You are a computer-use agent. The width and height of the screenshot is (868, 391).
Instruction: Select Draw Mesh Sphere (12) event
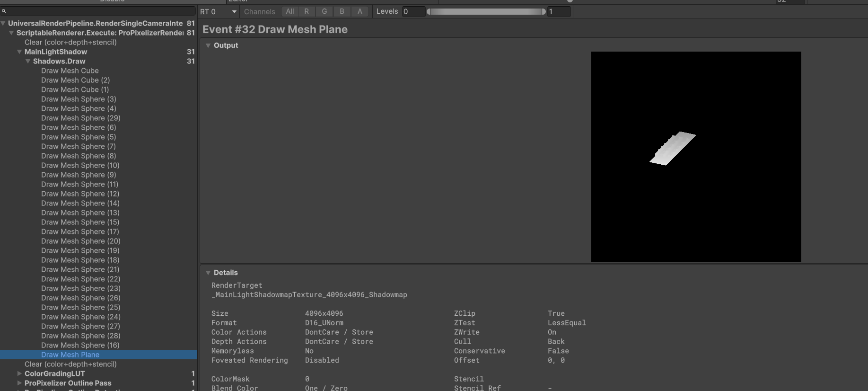point(80,194)
